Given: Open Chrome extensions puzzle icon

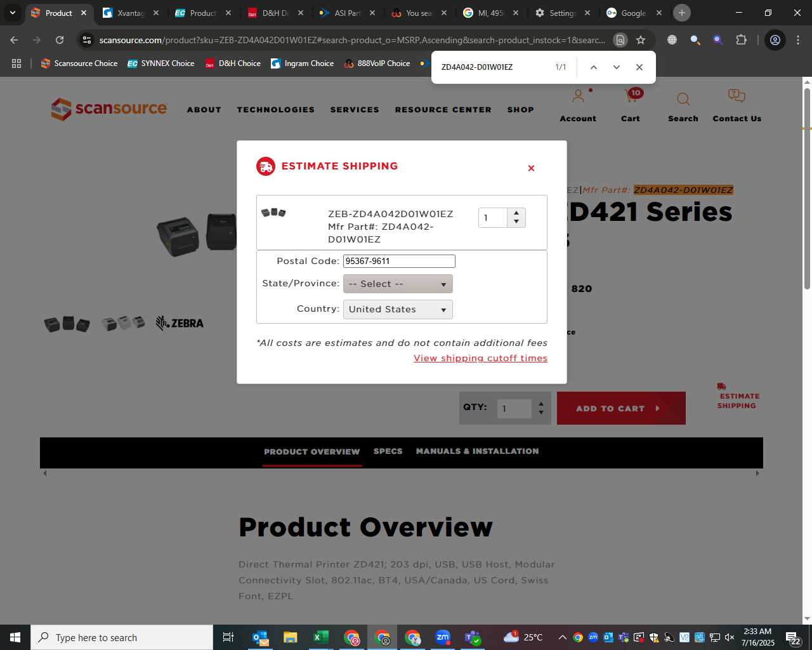Looking at the screenshot, I should click(741, 40).
